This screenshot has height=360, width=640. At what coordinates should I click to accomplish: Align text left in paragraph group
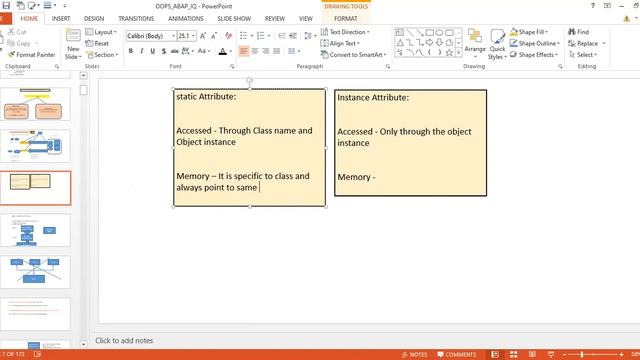point(244,51)
